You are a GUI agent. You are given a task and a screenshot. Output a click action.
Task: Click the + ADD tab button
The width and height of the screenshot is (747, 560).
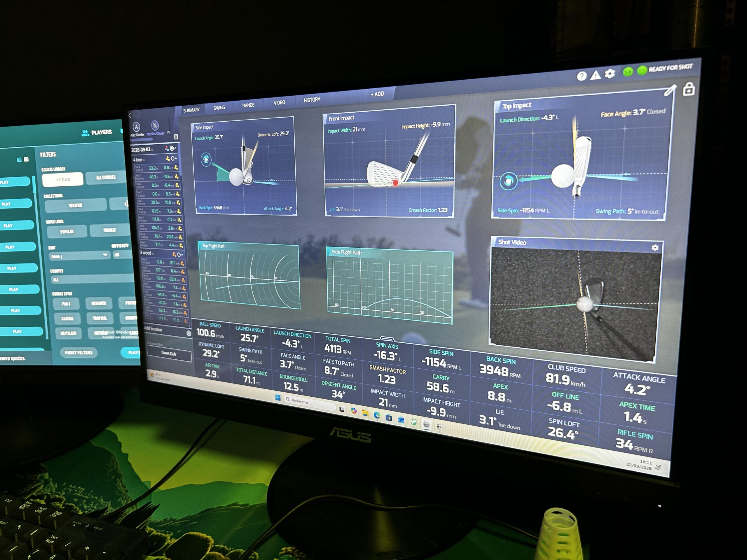[x=378, y=94]
